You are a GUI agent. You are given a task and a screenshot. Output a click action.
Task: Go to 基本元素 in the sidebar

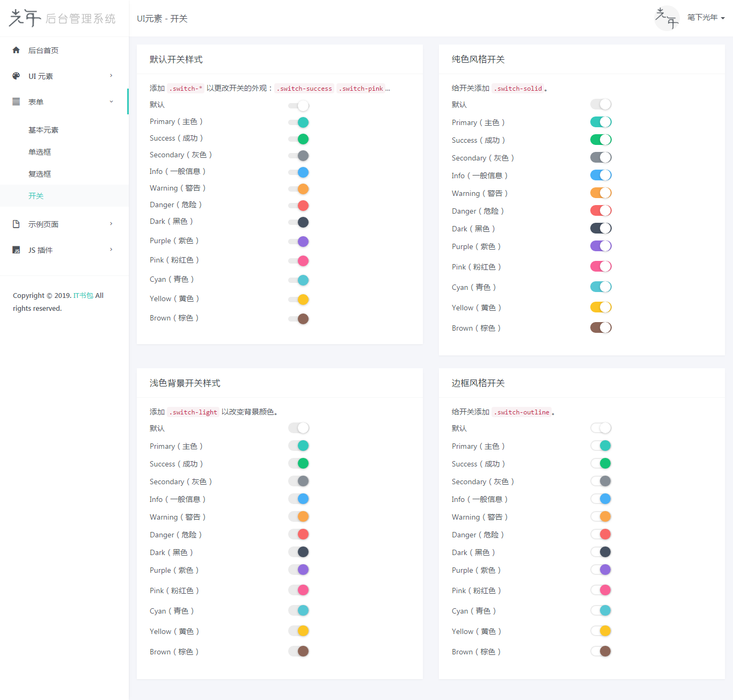(x=43, y=130)
